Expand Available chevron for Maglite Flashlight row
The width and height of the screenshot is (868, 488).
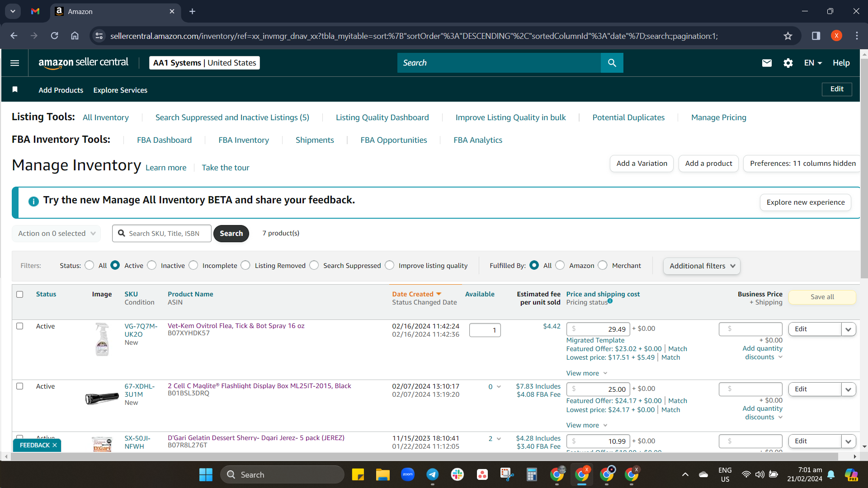pyautogui.click(x=499, y=387)
